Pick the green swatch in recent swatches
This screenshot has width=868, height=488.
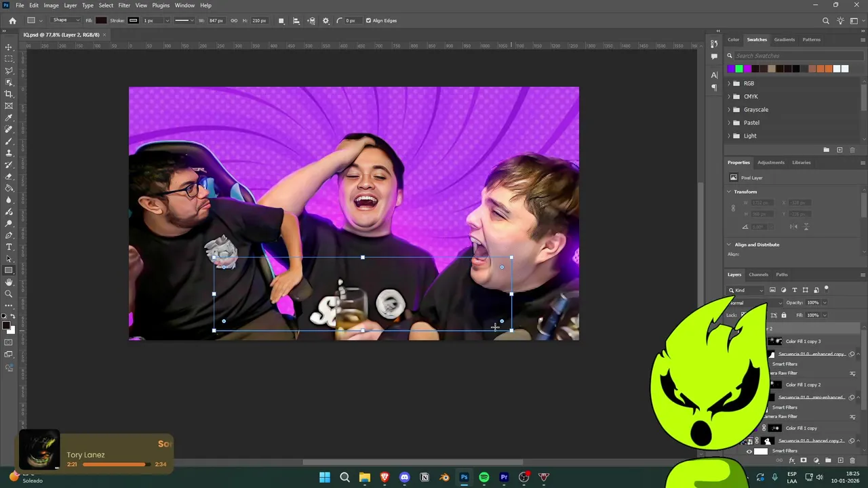point(739,68)
